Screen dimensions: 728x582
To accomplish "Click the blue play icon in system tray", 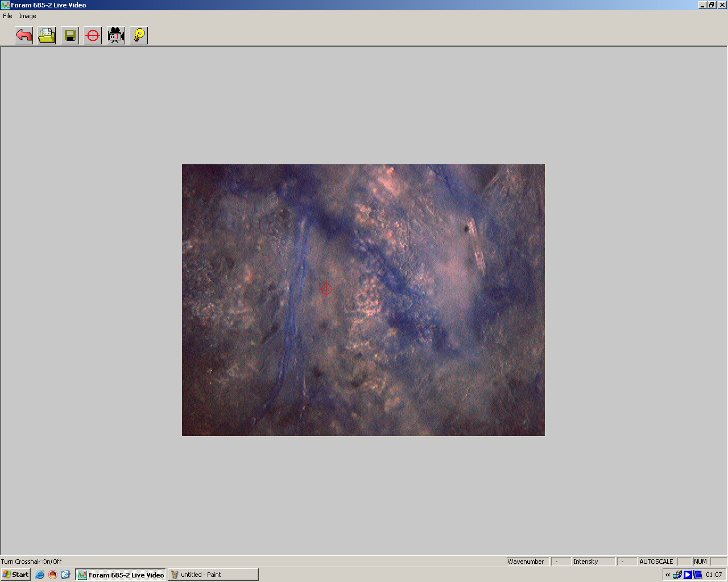I will tap(688, 575).
